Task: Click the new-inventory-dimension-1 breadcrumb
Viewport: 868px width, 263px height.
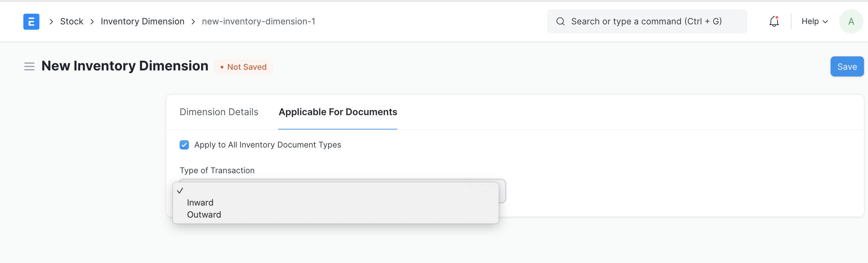Action: (258, 22)
